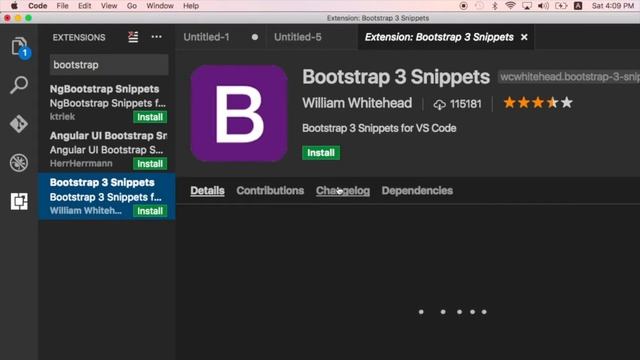Screen dimensions: 640x360
Task: Show the Dependencies section
Action: 417,191
